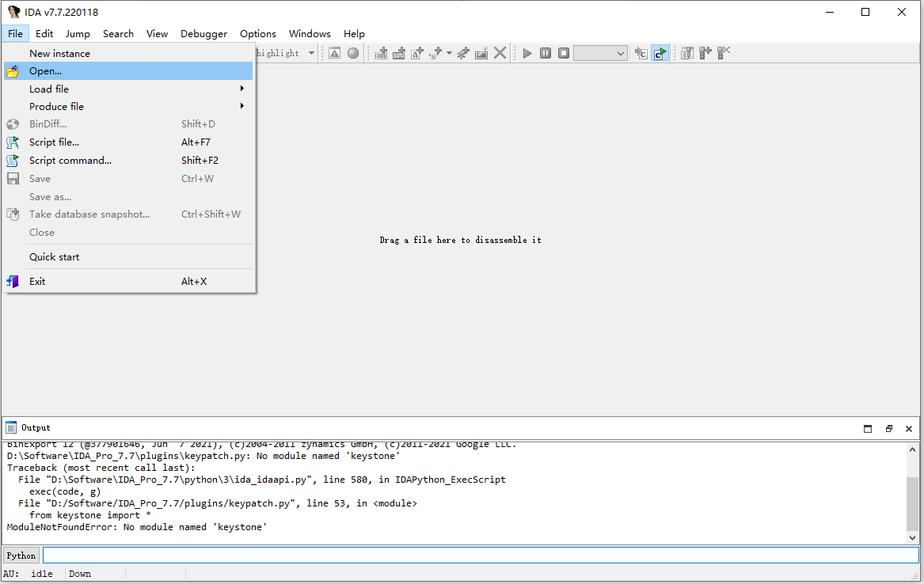Click the add breakpoint plus icon
The image size is (924, 584).
coord(705,54)
